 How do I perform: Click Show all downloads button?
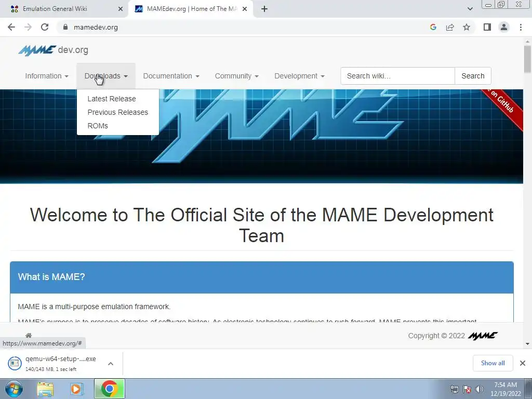tap(493, 363)
